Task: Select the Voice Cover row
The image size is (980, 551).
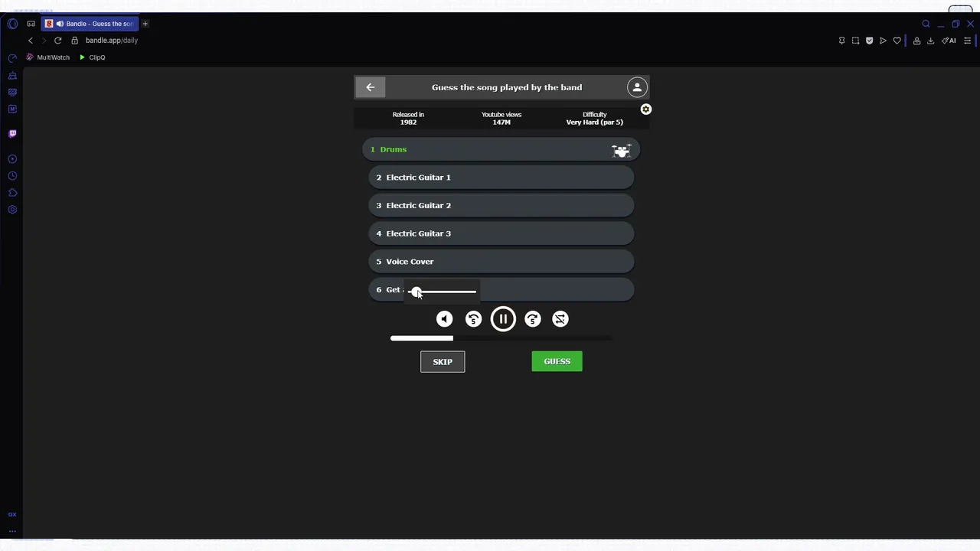Action: point(501,262)
